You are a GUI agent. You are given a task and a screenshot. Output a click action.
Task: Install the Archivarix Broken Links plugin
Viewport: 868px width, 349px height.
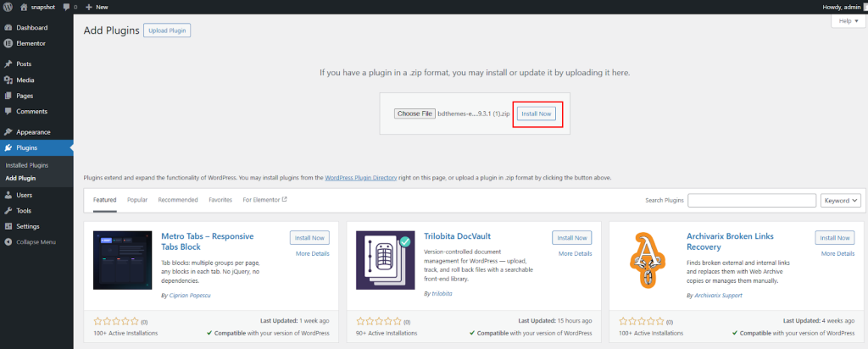[835, 238]
